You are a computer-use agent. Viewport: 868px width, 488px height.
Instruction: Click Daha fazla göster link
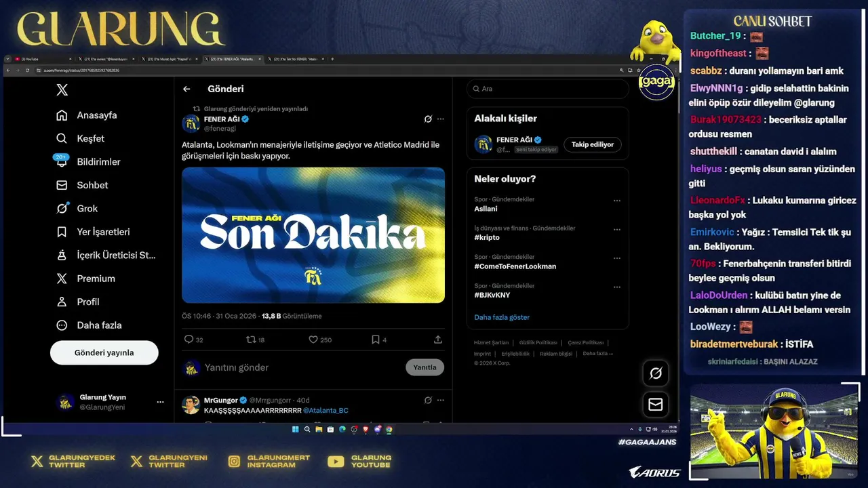(x=502, y=317)
